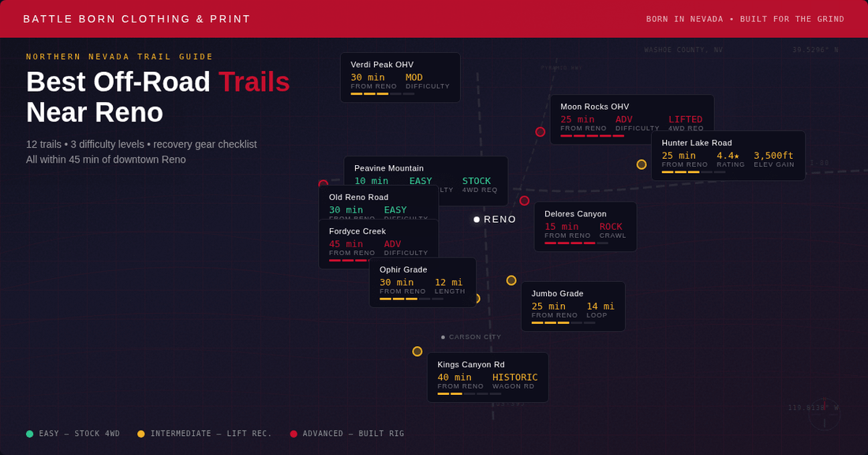Click the Carson City location dot
Viewport: 868px width, 455px height.
coord(443,337)
